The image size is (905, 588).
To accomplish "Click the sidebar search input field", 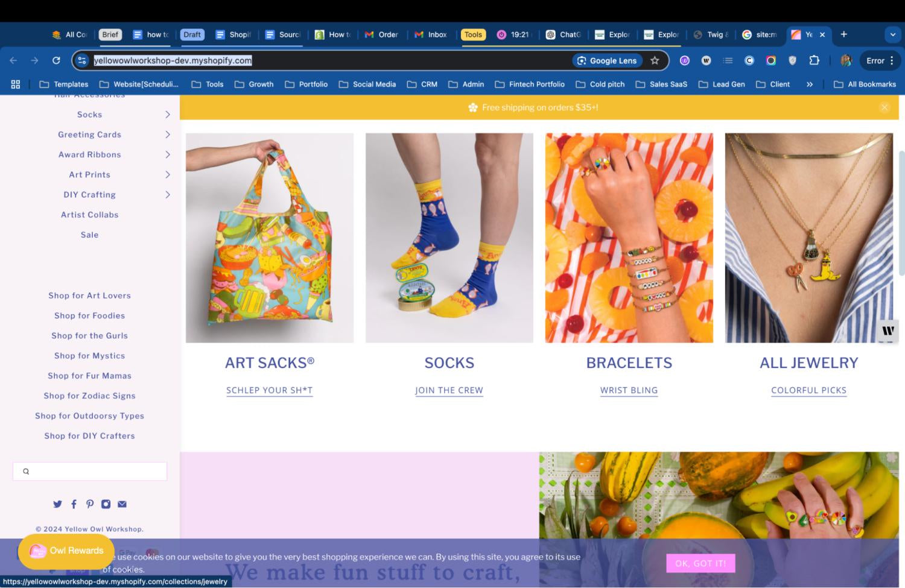I will tap(97, 472).
